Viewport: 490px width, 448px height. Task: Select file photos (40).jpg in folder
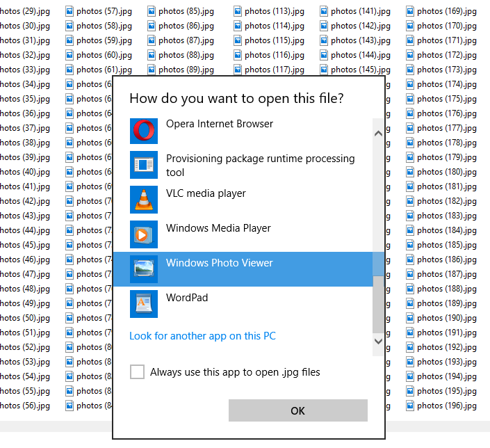coord(25,172)
